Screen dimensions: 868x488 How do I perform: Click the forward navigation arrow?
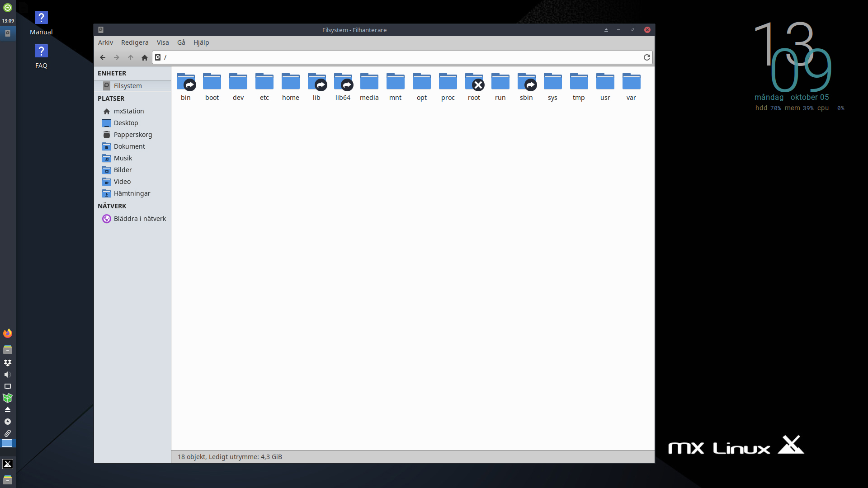[117, 57]
